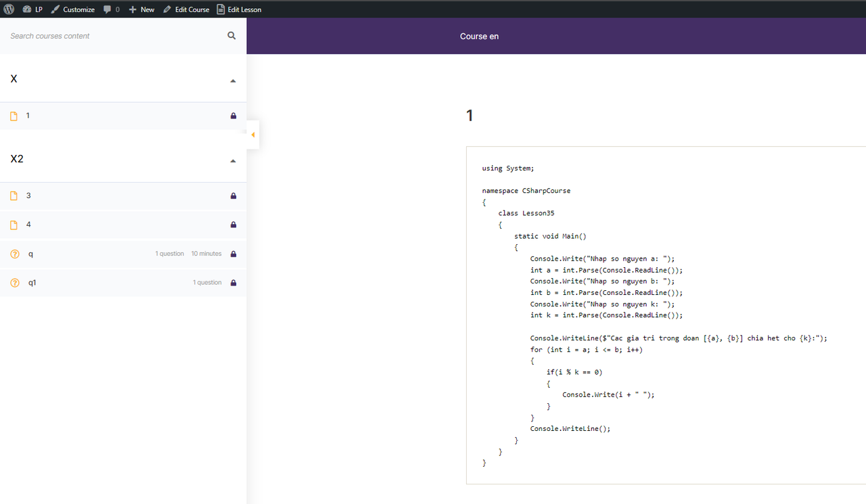Click the X2 section title

tap(17, 159)
